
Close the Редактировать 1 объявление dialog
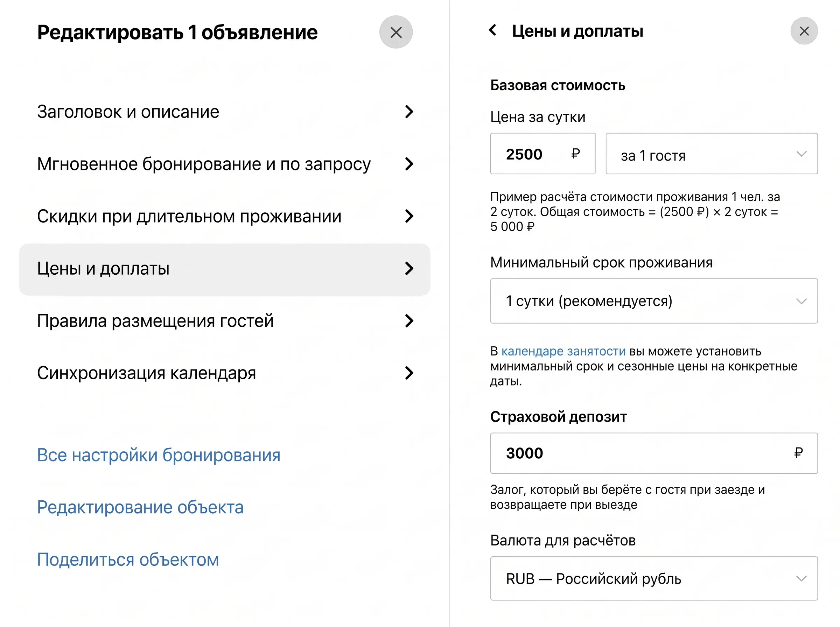[x=396, y=32]
